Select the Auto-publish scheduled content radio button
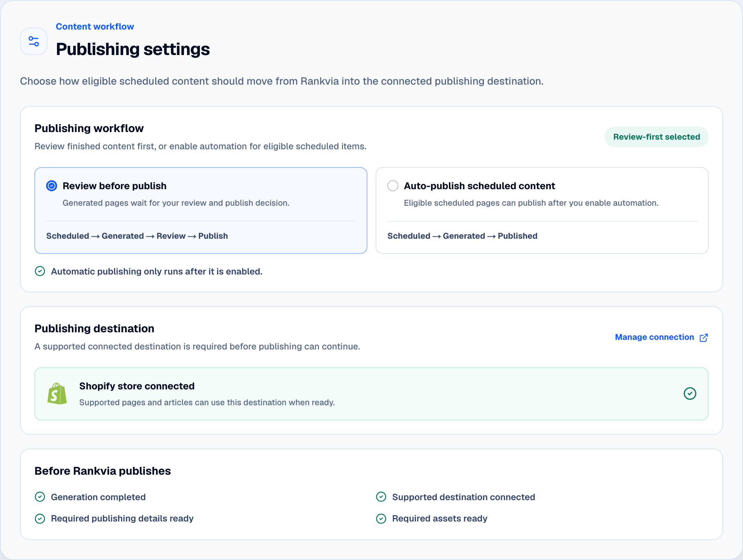 coord(393,186)
